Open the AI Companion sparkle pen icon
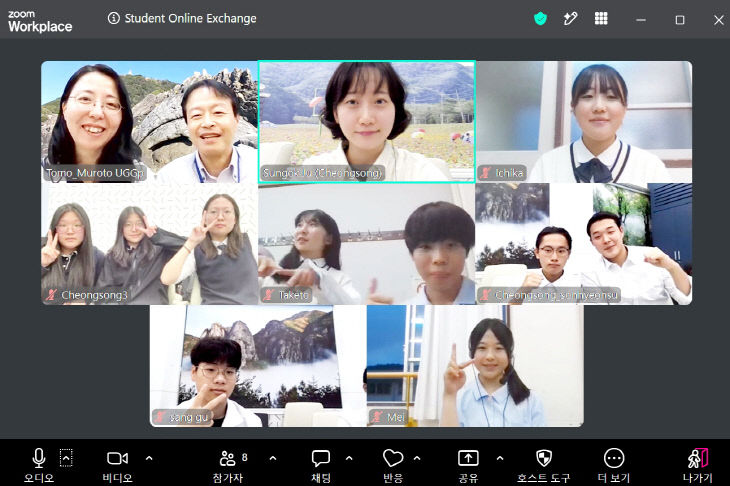Image resolution: width=730 pixels, height=486 pixels. (570, 19)
